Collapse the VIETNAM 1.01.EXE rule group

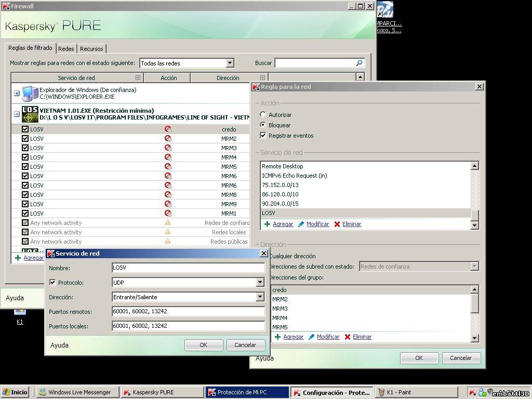pos(17,114)
